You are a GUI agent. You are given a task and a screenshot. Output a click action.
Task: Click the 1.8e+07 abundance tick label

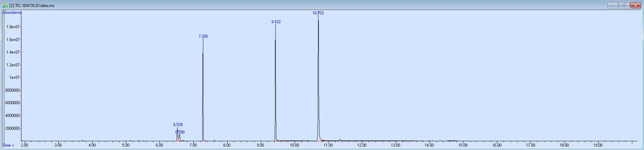coord(13,27)
